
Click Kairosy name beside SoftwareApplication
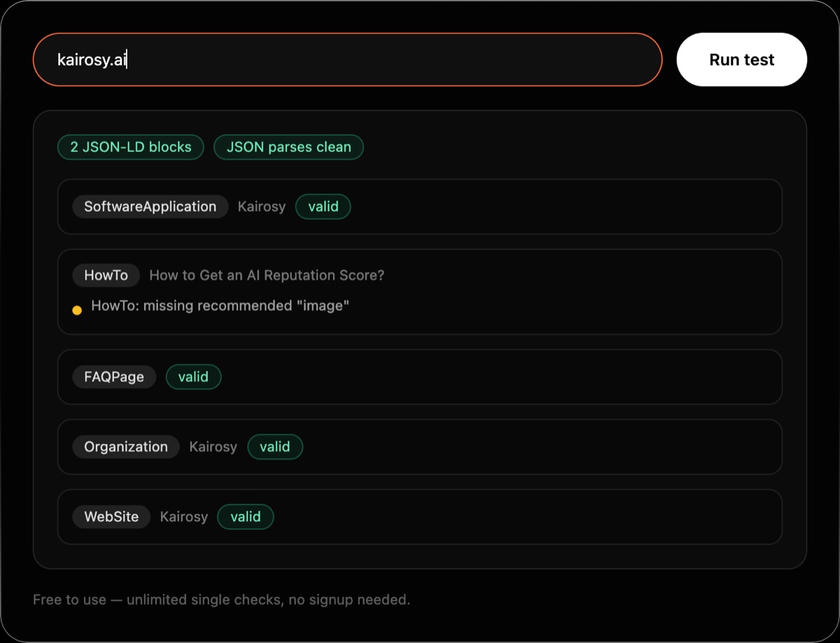262,207
